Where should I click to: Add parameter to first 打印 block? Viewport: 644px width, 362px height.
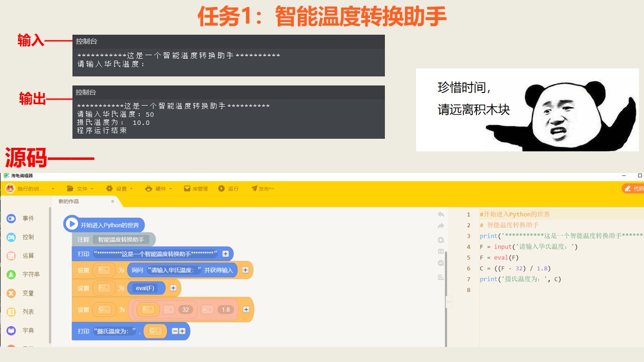225,254
